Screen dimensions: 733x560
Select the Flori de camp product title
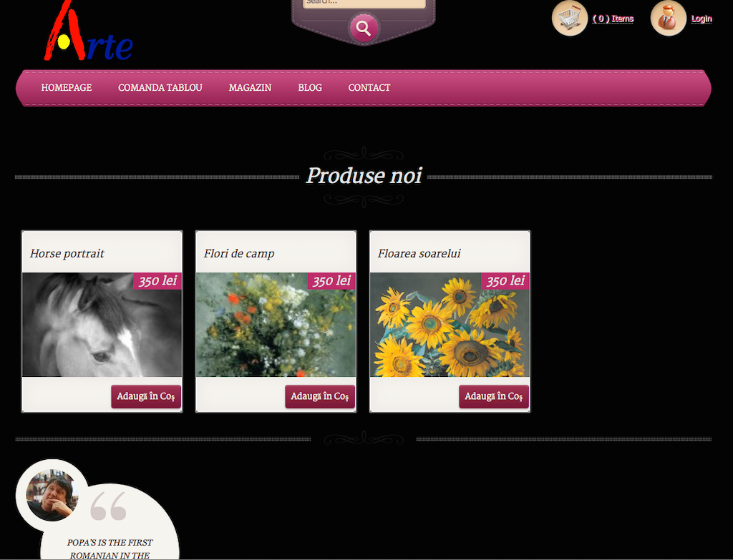[239, 254]
